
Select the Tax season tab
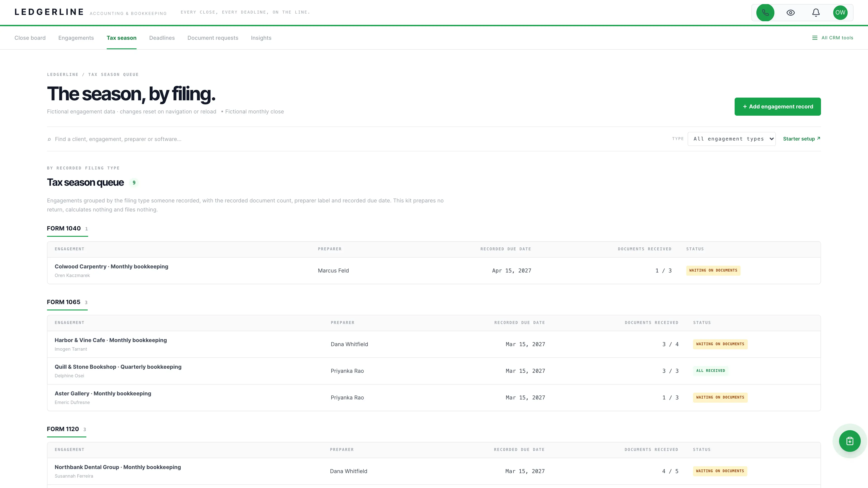click(122, 38)
